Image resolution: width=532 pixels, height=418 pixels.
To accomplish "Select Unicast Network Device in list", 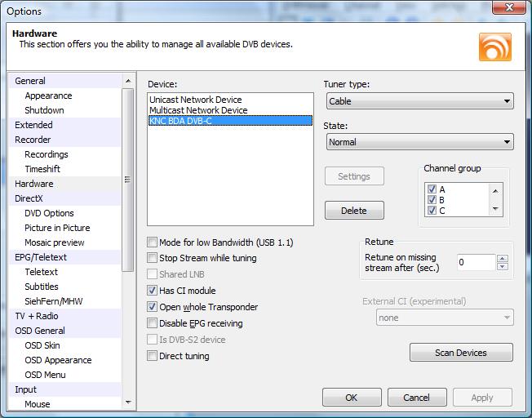I will pos(195,100).
